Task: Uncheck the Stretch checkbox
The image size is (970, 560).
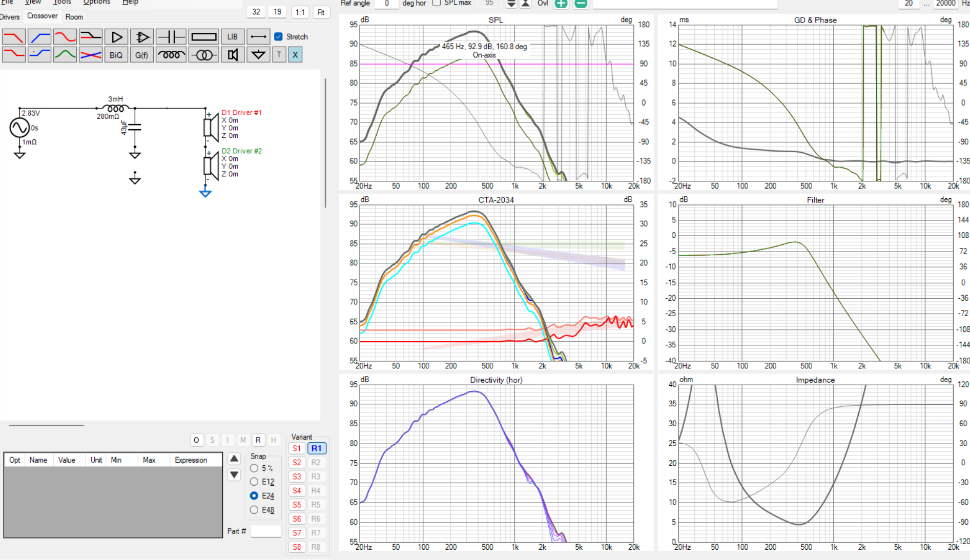Action: point(279,37)
